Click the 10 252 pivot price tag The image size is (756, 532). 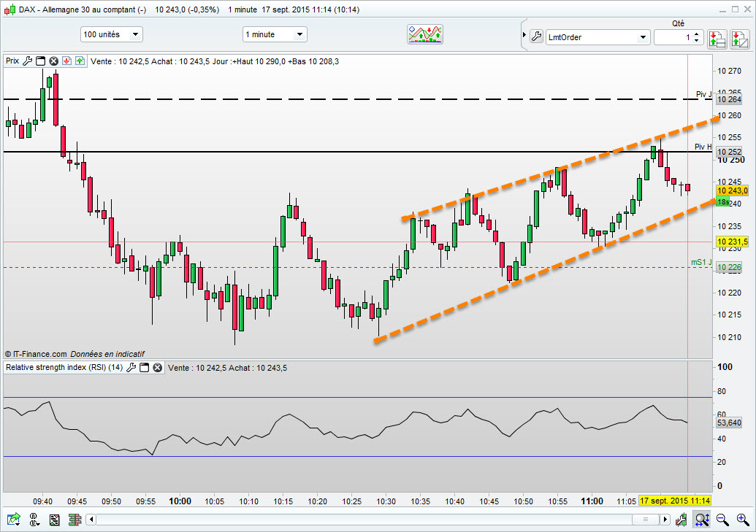(729, 152)
